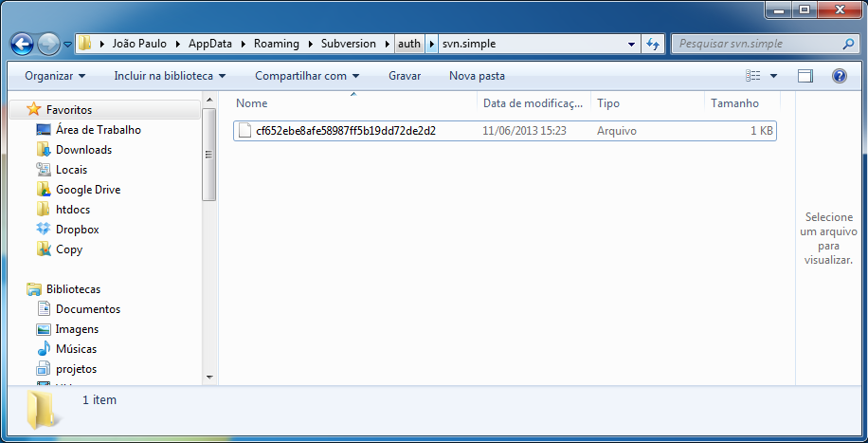Open projetos library
The width and height of the screenshot is (868, 443).
pos(77,369)
